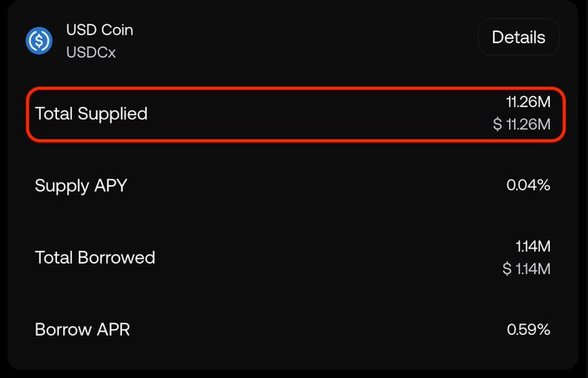The height and width of the screenshot is (378, 588).
Task: Click the $ 1.14M borrowed dollar value
Action: coord(527,269)
